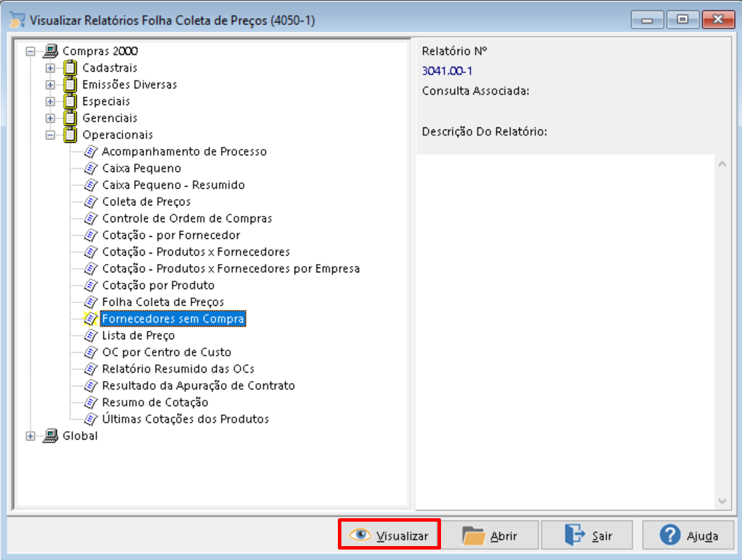Select Cotação - por Fornecedor report
Image resolution: width=742 pixels, height=560 pixels.
171,235
